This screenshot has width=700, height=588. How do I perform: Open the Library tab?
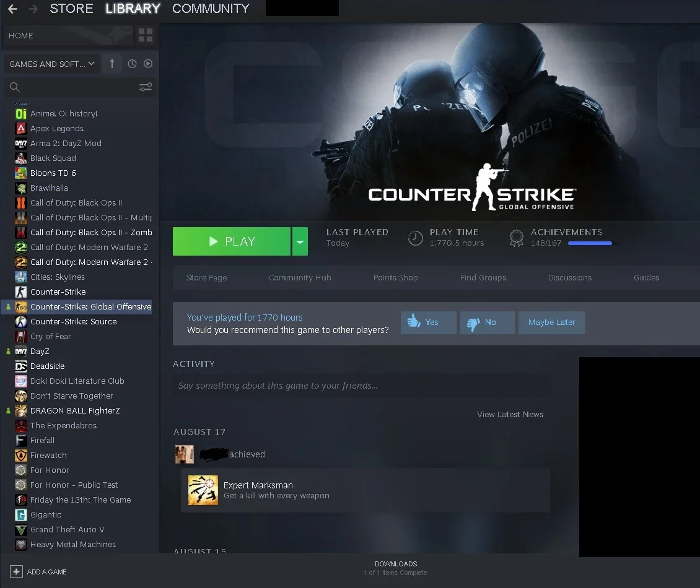133,9
